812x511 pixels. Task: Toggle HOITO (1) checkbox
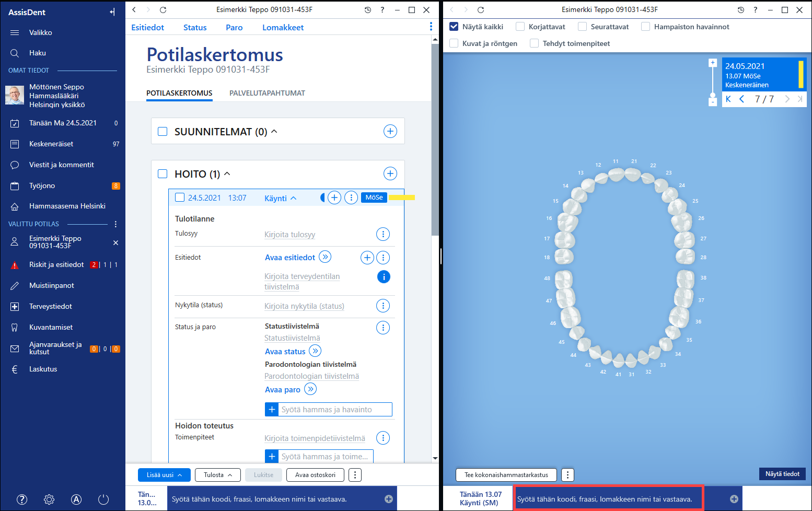pos(163,173)
